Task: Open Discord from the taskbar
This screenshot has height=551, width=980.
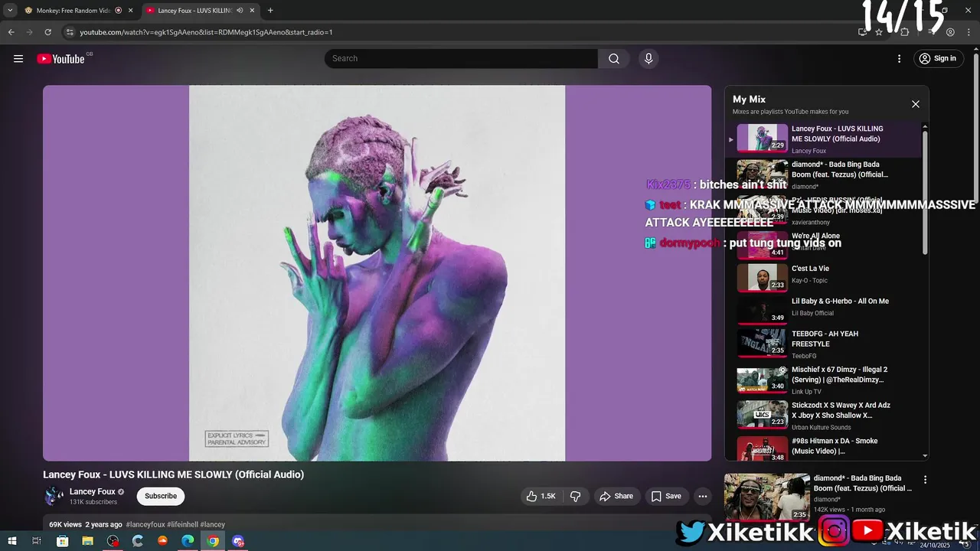Action: (x=238, y=541)
